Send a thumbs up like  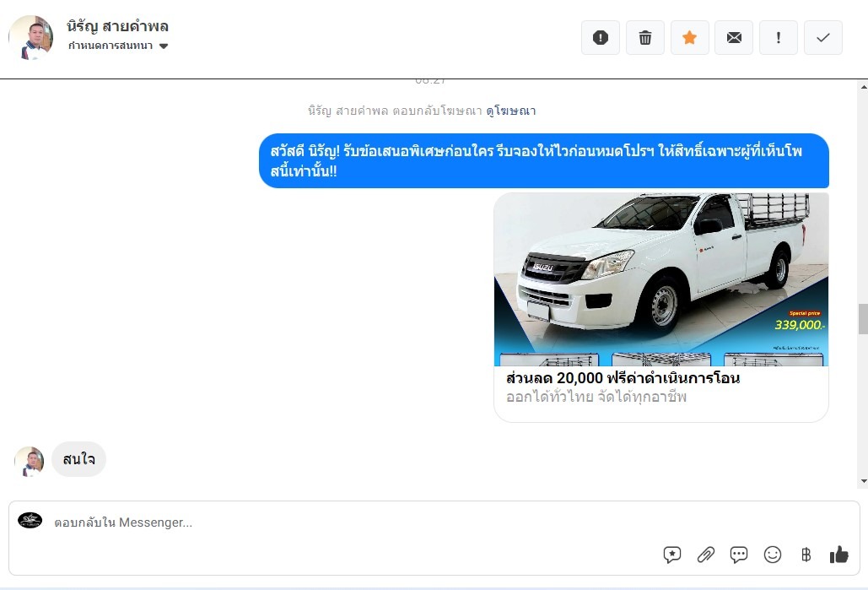pyautogui.click(x=839, y=555)
